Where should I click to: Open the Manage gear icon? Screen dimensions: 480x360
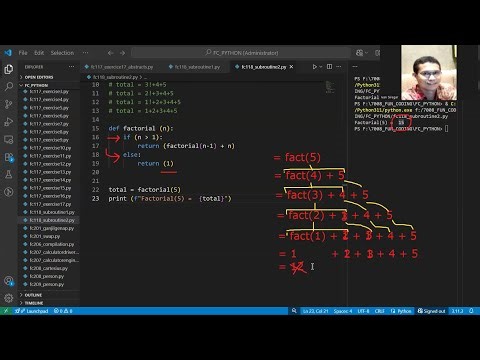tap(9, 298)
